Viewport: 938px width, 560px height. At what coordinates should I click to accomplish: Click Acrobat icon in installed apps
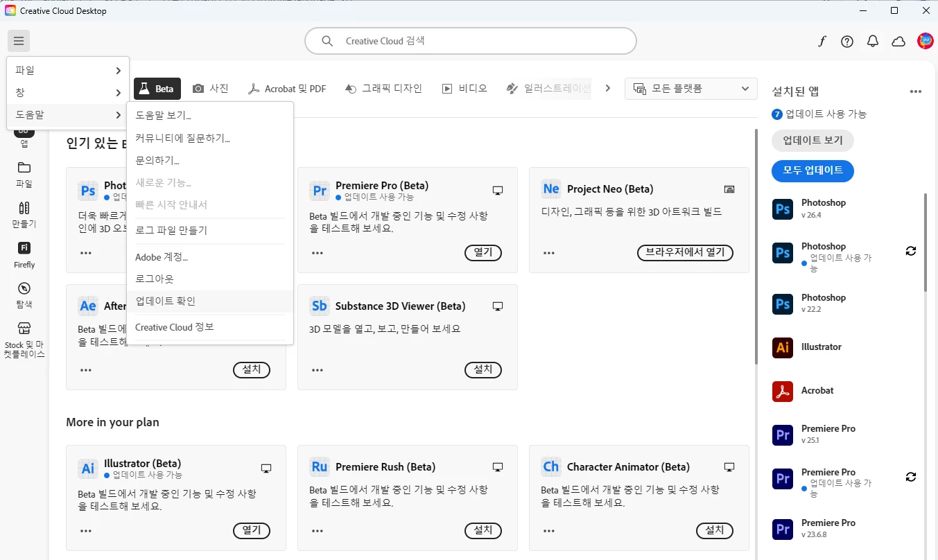coord(783,391)
